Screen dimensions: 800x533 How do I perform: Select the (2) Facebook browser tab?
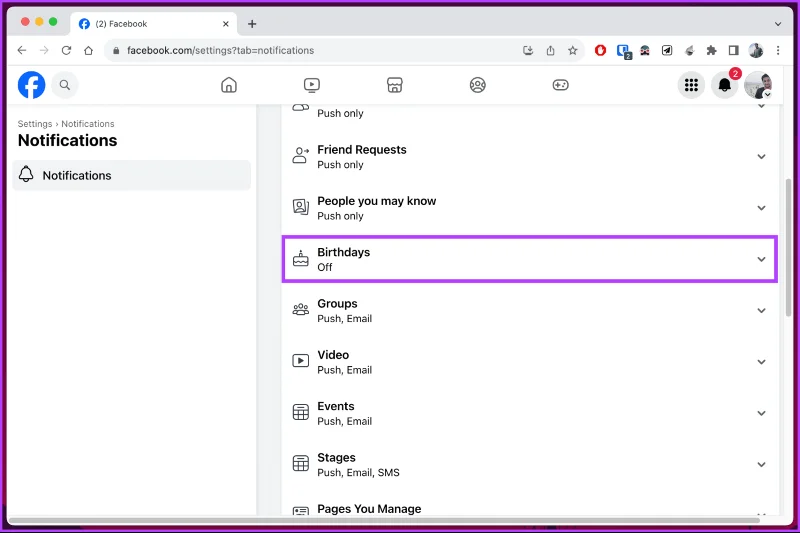(153, 24)
